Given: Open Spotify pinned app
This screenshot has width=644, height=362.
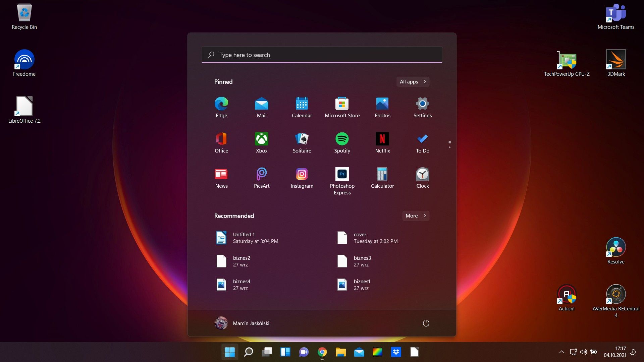Looking at the screenshot, I should (x=342, y=143).
